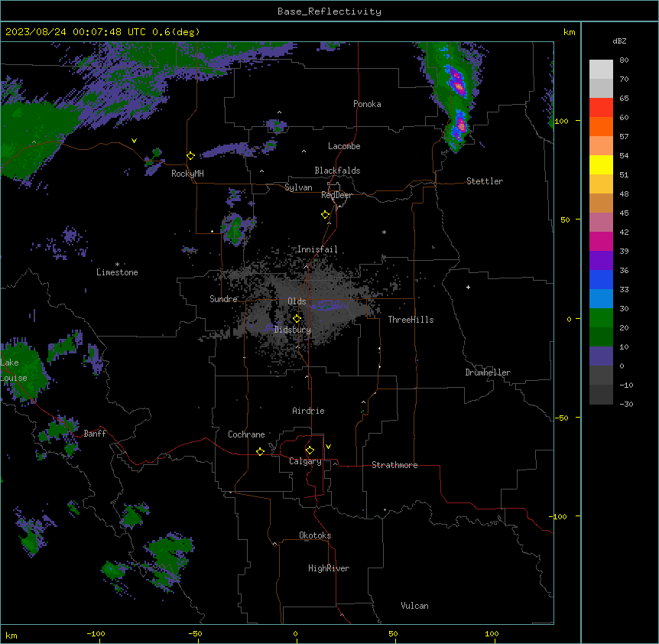This screenshot has width=659, height=644.
Task: Click the yellow marker south of RedDeer
Action: 326,215
